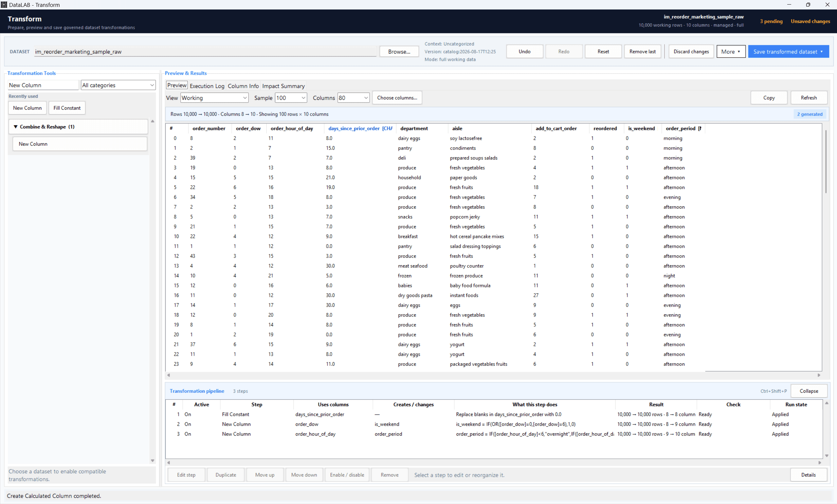Switch to the Column Info tab
This screenshot has width=837, height=504.
(x=243, y=86)
